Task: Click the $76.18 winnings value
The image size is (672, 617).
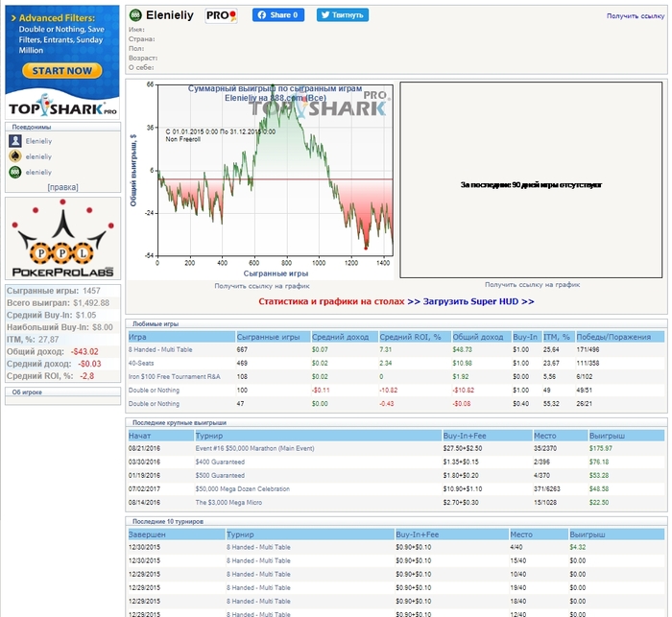Action: 599,462
